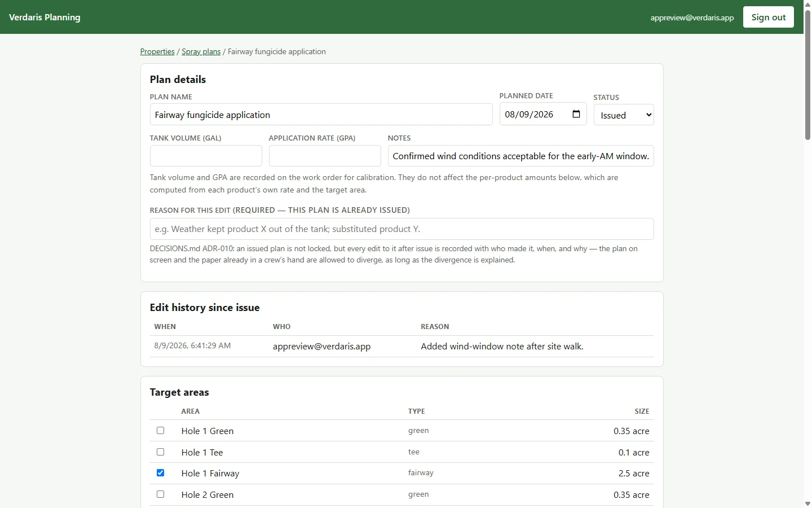Uncheck the Hole 1 Fairway checkbox
Image resolution: width=812 pixels, height=508 pixels.
pyautogui.click(x=161, y=473)
